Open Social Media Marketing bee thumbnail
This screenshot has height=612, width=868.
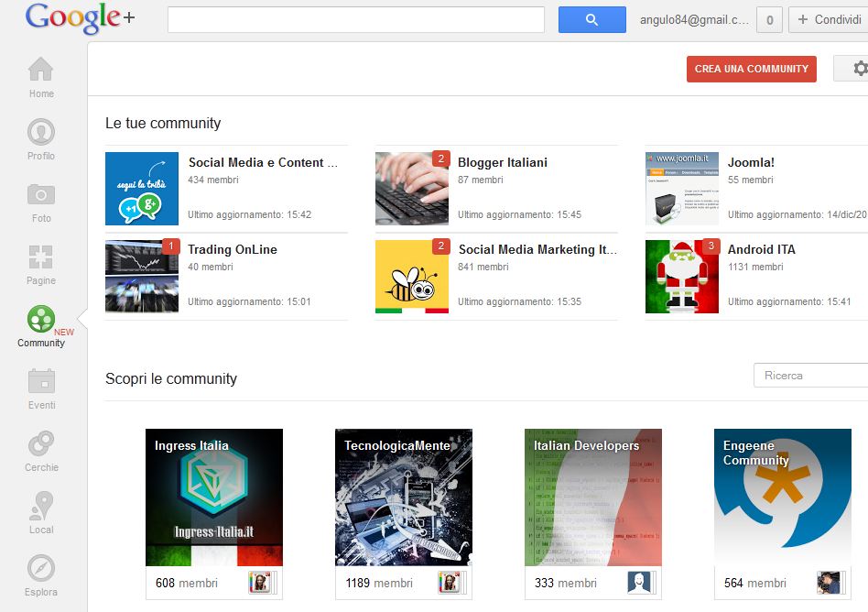click(x=412, y=277)
